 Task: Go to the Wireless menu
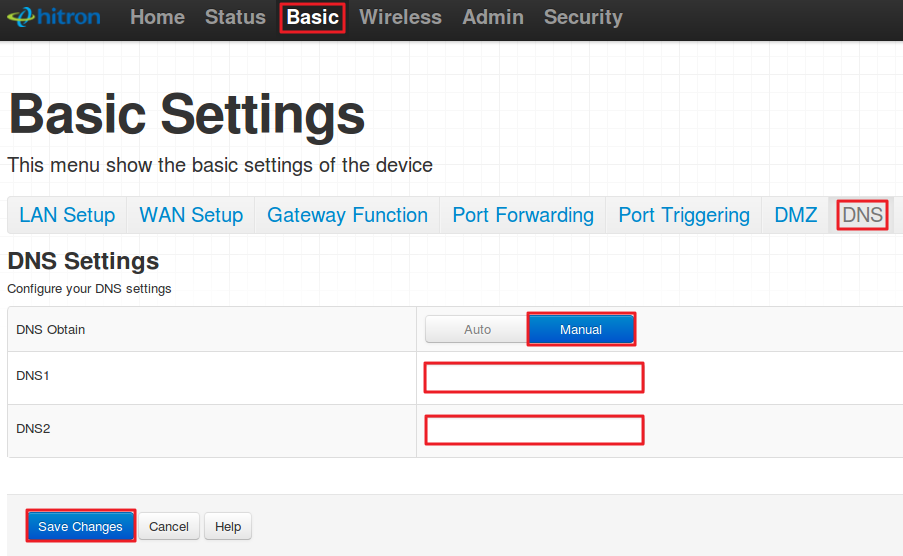click(x=400, y=17)
